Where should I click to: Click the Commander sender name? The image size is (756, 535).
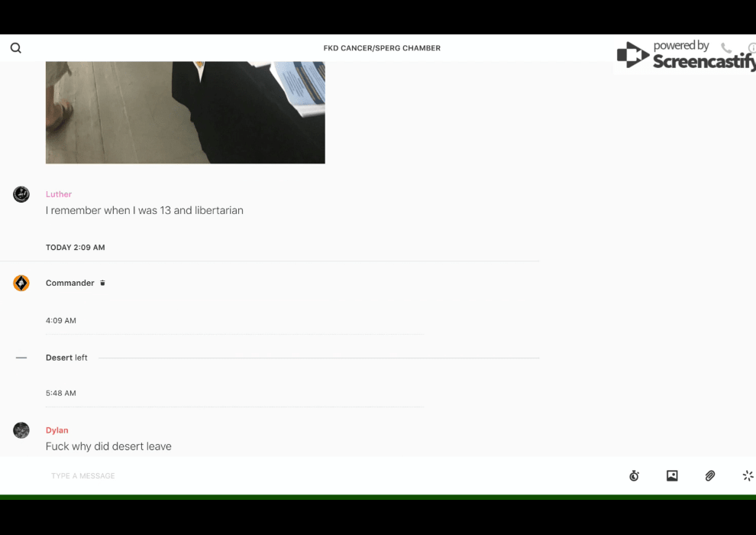(69, 284)
